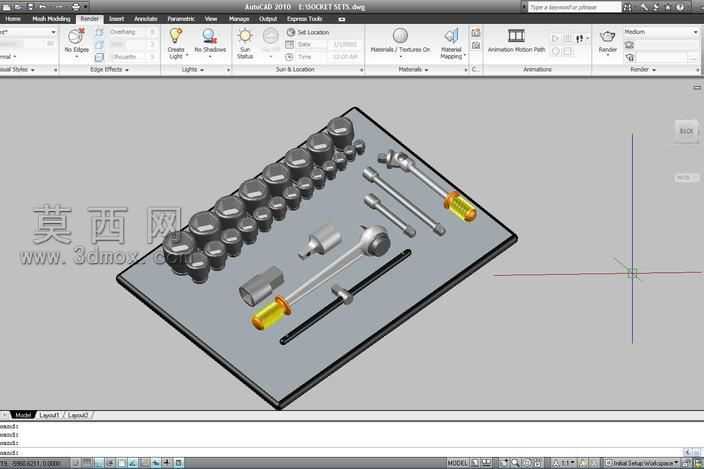
Task: Open the Output ribbon tab
Action: coord(268,19)
